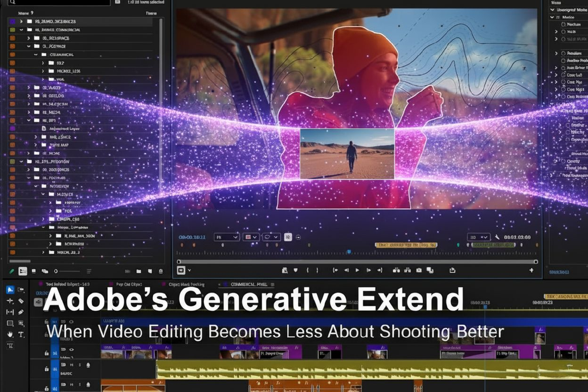Image resolution: width=588 pixels, height=392 pixels.
Task: Click the plus button editor in monitor
Action: 532,270
